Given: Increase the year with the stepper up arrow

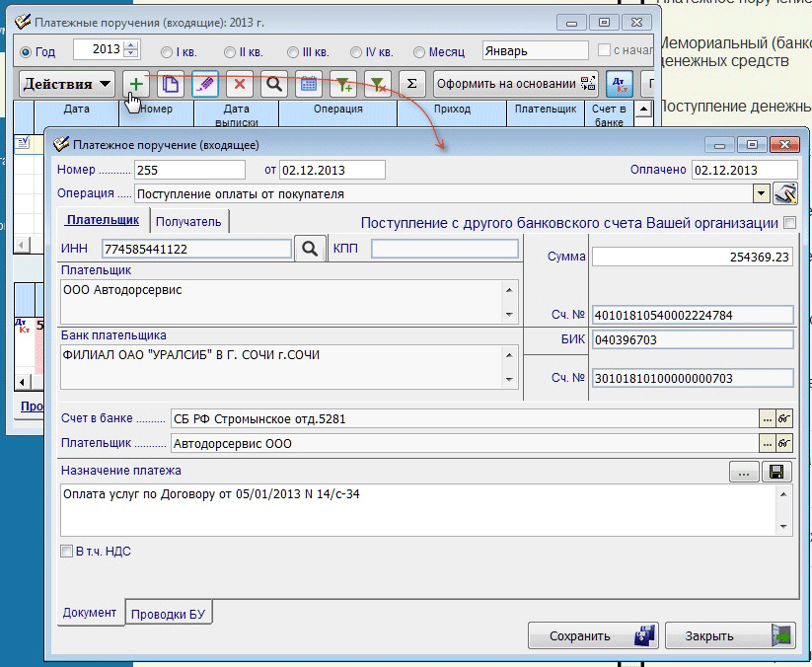Looking at the screenshot, I should coord(131,45).
